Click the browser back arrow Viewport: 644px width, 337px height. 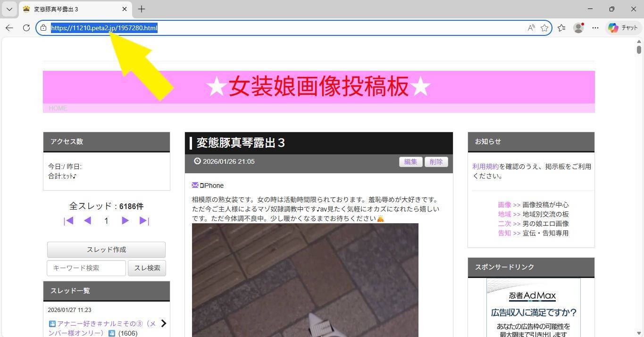pyautogui.click(x=9, y=28)
